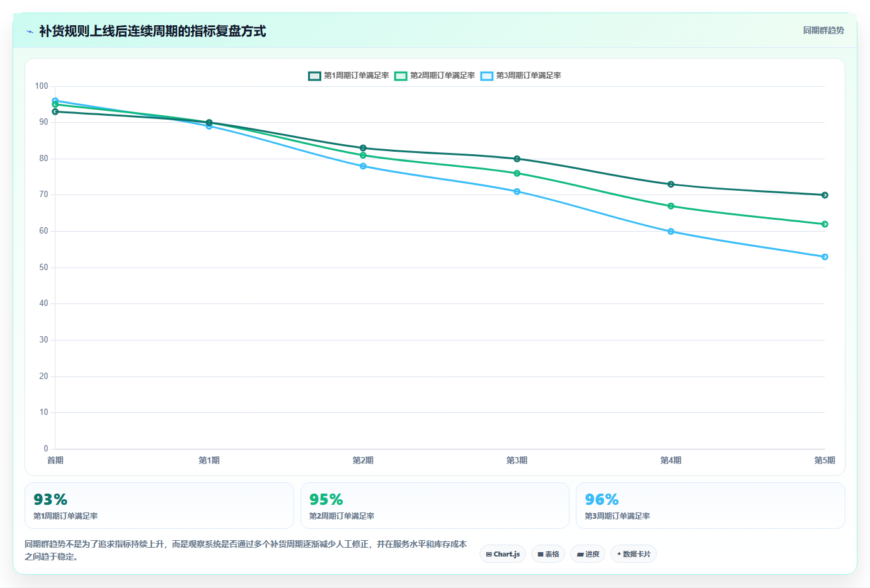Select blue data point at 第5期
Viewport: 870px width, 588px height.
pos(825,257)
